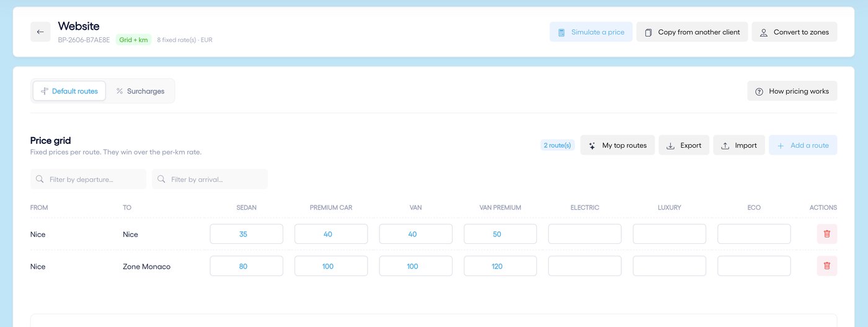Viewport: 868px width, 327px height.
Task: Open How pricing works help
Action: (792, 91)
